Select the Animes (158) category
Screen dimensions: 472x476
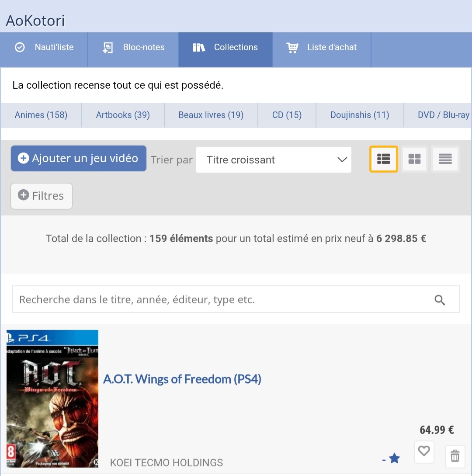pyautogui.click(x=41, y=115)
